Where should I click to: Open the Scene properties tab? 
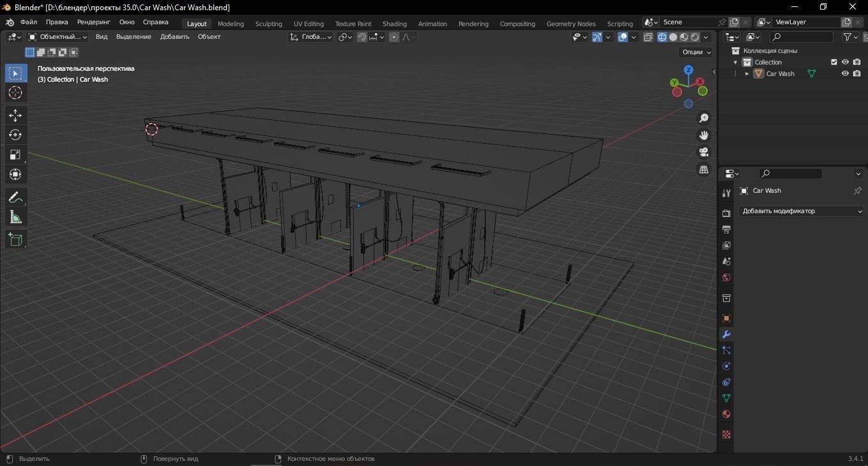pos(726,261)
